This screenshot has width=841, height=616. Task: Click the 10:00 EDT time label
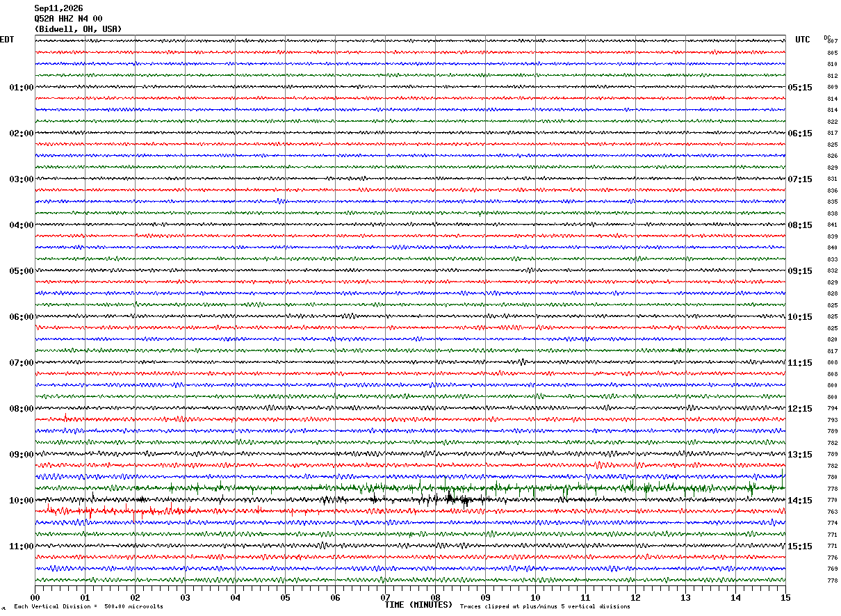[x=22, y=501]
